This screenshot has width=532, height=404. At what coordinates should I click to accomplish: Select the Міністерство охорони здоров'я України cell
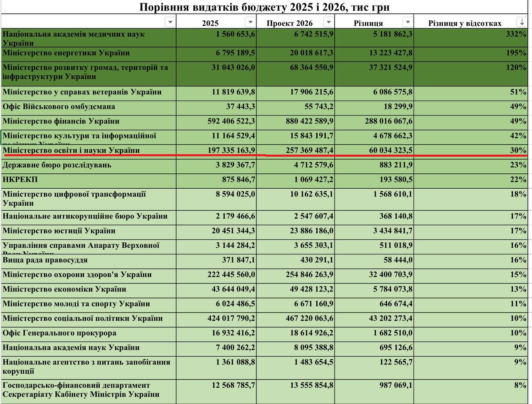77,275
